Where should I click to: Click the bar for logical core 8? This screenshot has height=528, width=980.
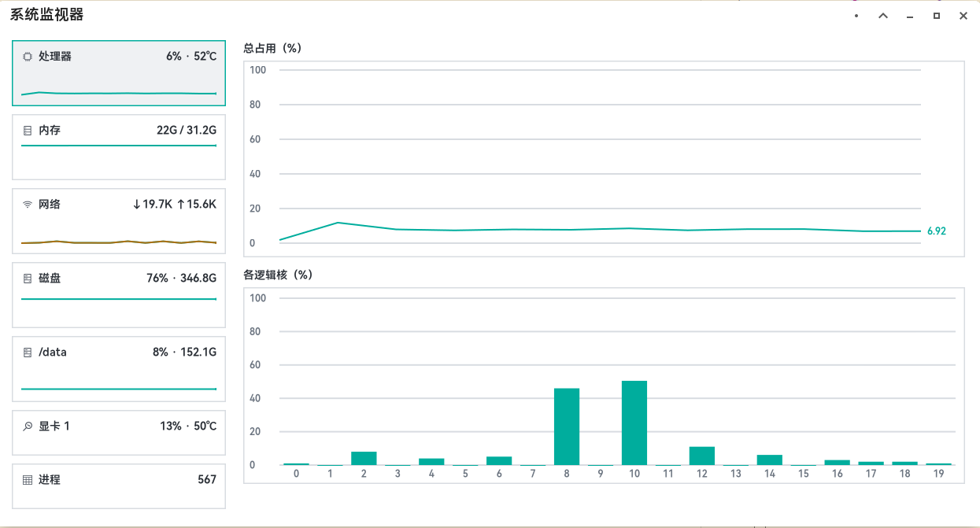[x=567, y=426]
